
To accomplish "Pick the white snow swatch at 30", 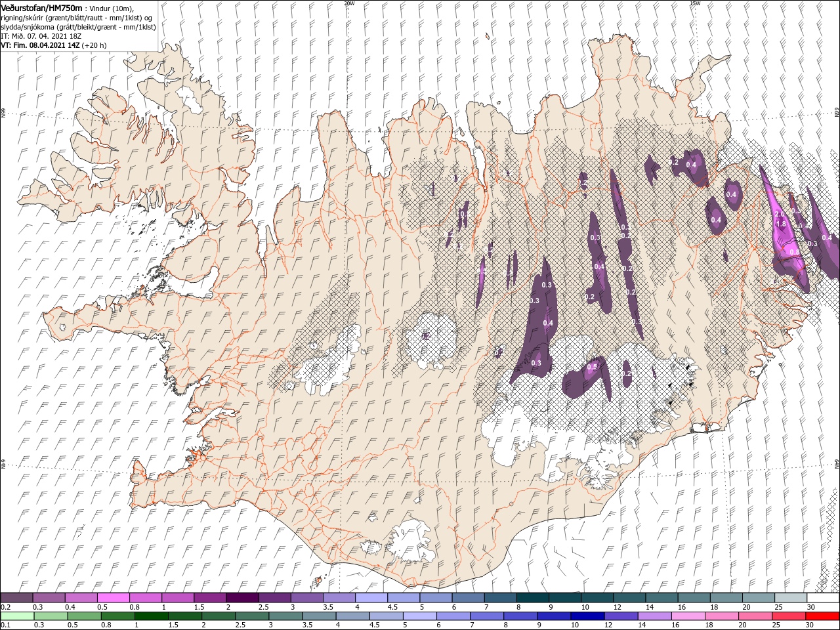I will tap(822, 598).
